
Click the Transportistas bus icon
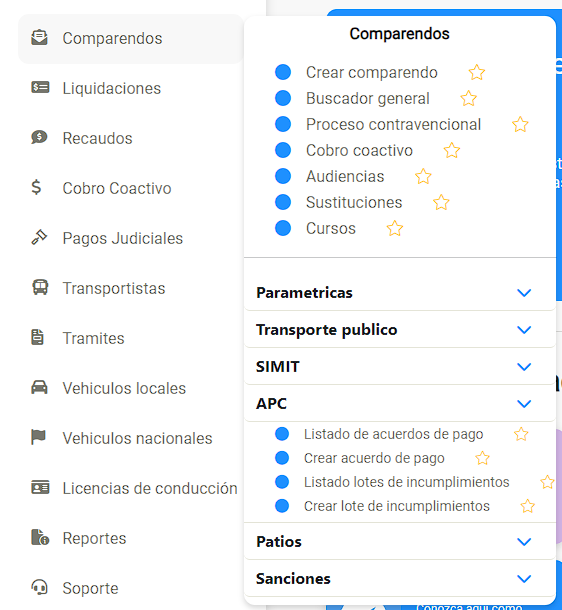point(40,287)
